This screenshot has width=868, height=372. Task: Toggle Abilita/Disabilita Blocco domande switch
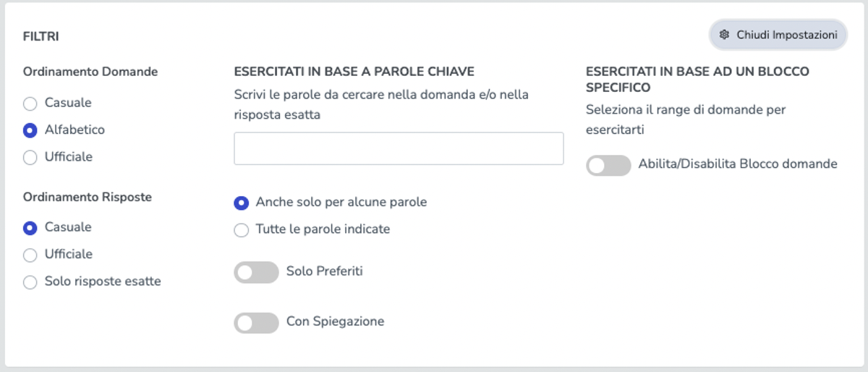click(608, 166)
